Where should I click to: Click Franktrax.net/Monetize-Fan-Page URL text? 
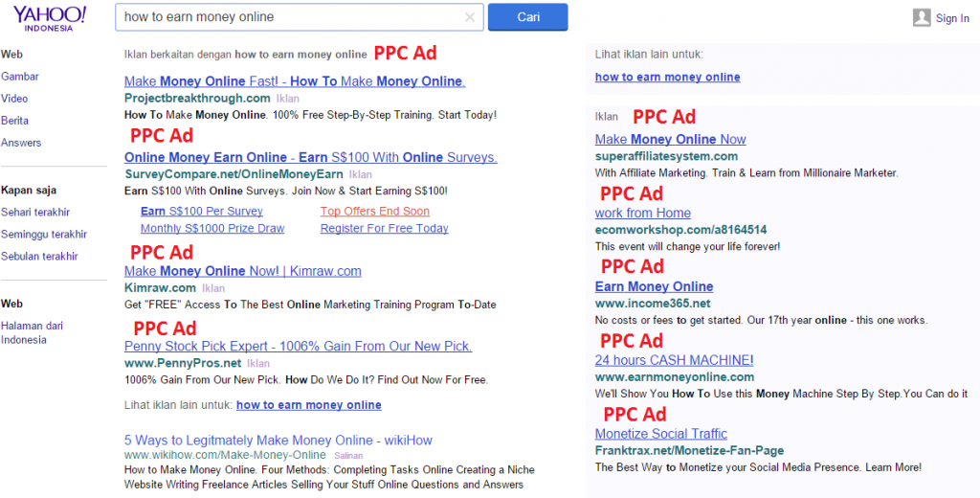click(x=689, y=451)
